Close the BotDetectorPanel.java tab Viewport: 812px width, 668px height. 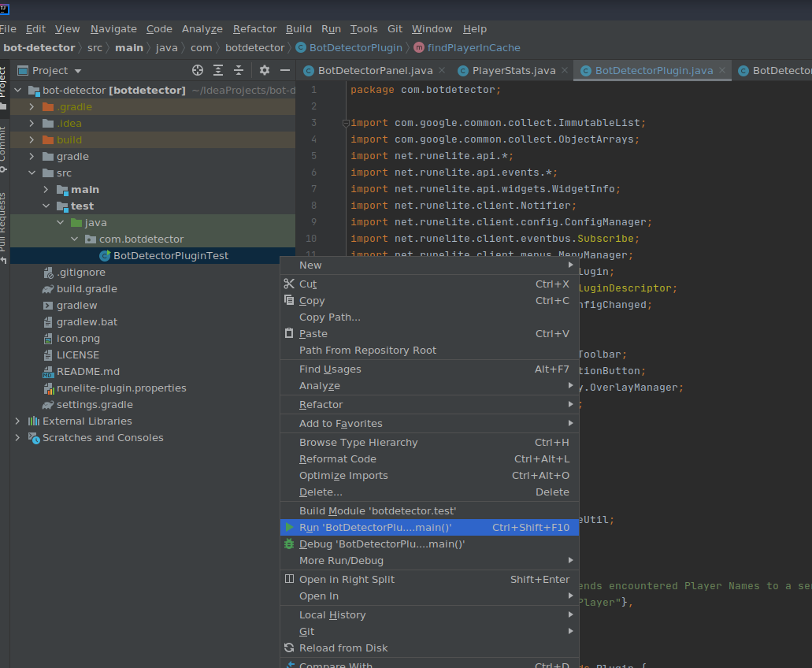point(442,70)
